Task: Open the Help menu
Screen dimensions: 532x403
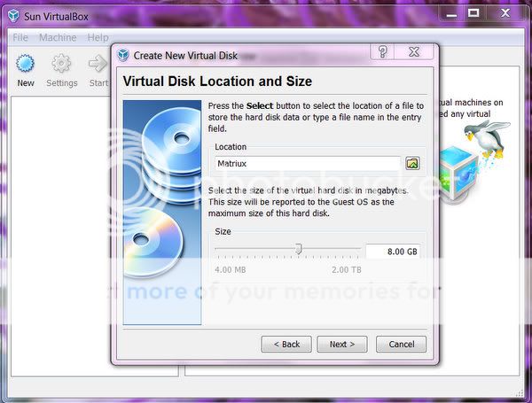Action: coord(98,37)
